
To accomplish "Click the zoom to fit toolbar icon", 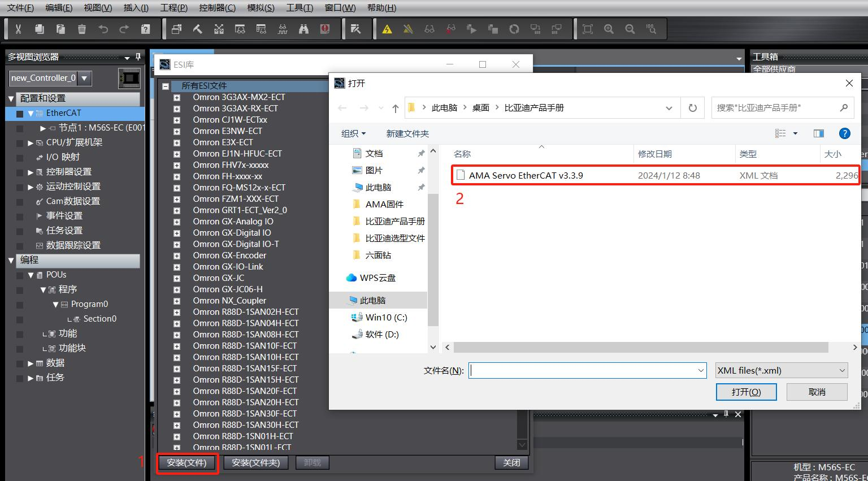I will 588,29.
